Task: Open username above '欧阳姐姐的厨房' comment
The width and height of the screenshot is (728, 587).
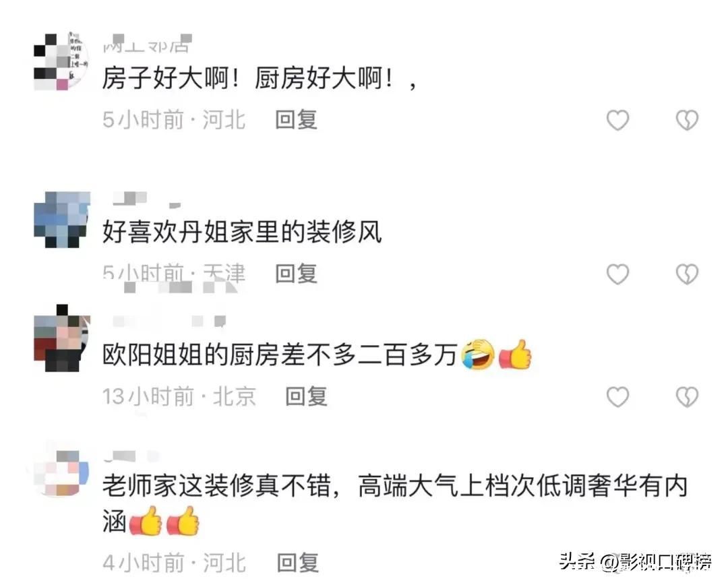Action: click(x=169, y=321)
